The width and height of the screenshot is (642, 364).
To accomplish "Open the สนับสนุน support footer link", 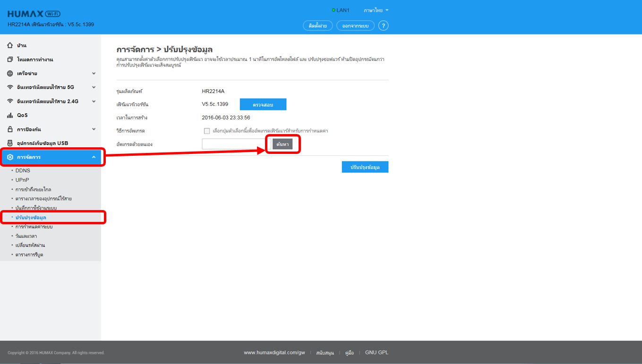I will (x=325, y=353).
